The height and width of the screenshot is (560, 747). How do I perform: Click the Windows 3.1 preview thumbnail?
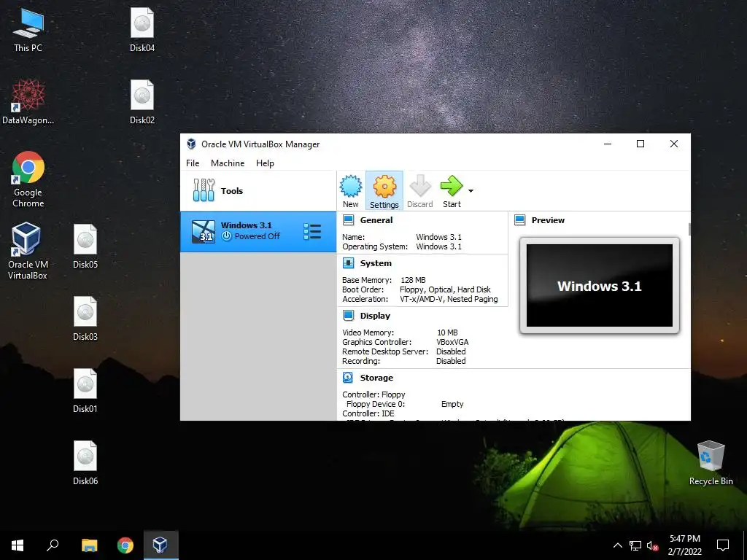[600, 285]
